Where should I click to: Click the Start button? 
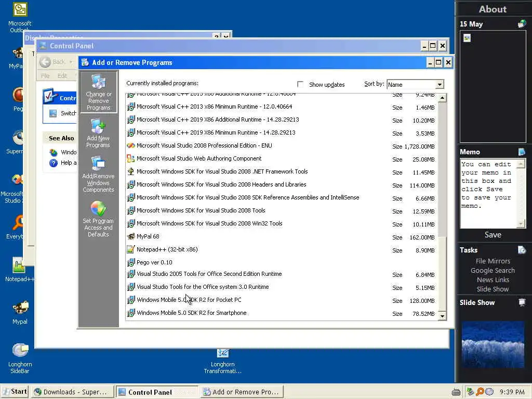[15, 392]
